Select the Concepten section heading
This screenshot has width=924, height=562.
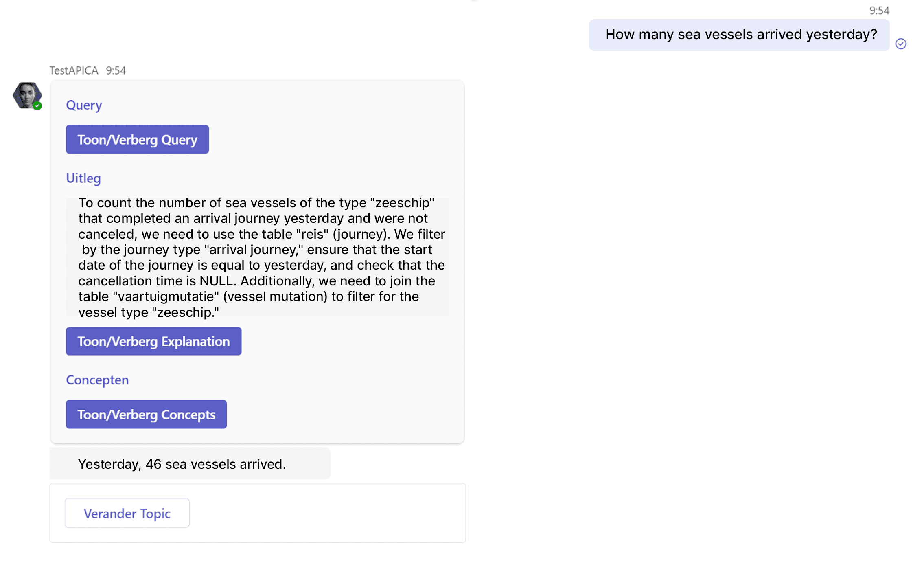click(x=97, y=380)
